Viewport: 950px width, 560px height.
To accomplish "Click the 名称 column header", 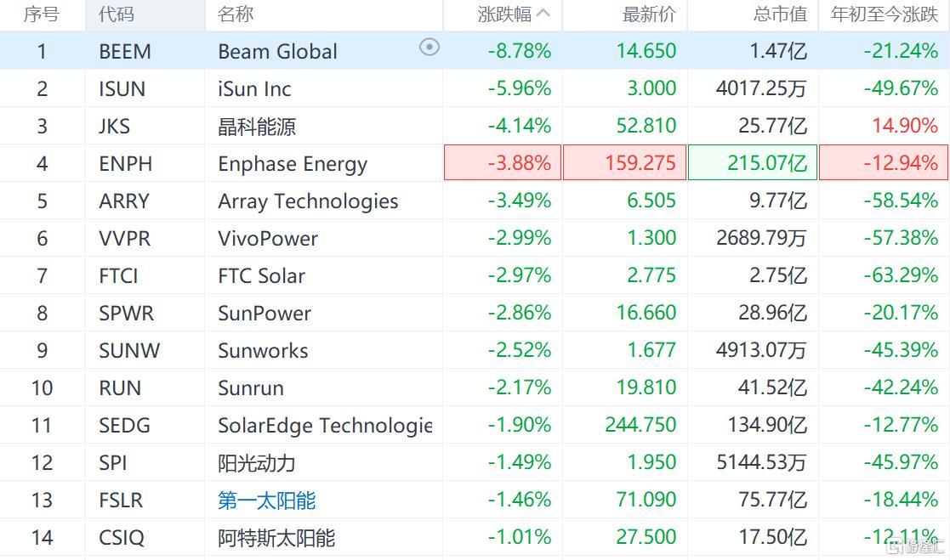I will tap(236, 14).
